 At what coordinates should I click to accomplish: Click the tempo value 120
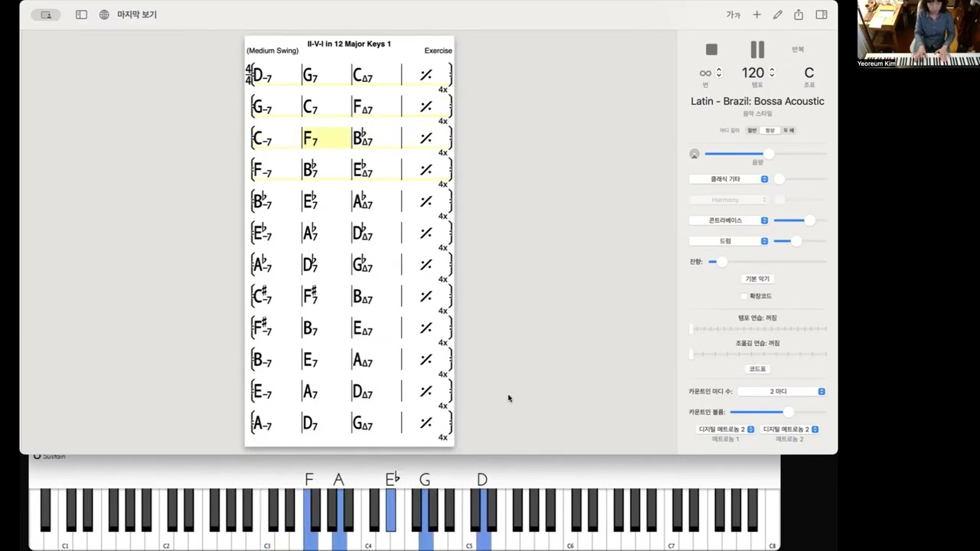[753, 73]
